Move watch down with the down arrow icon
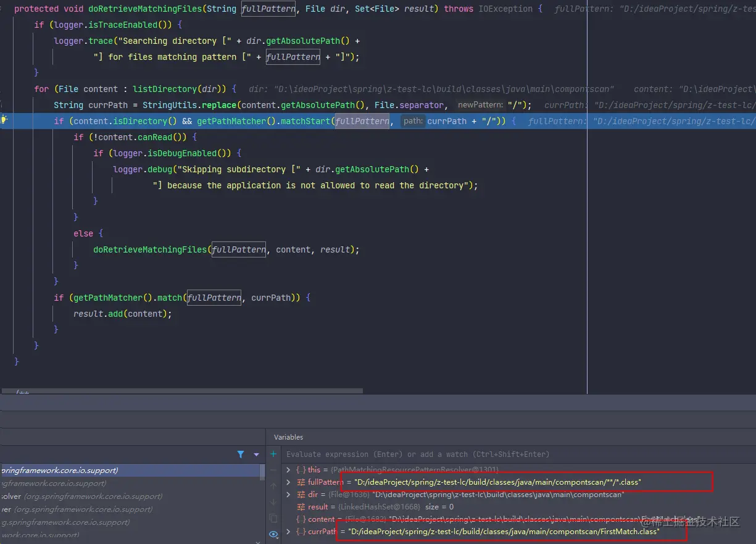Viewport: 756px width, 544px height. [x=273, y=503]
